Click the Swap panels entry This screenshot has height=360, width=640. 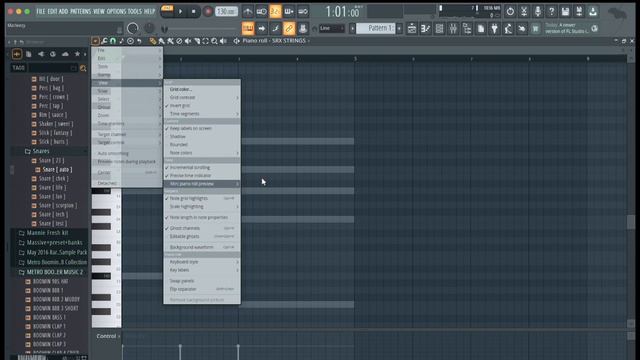tap(202, 281)
